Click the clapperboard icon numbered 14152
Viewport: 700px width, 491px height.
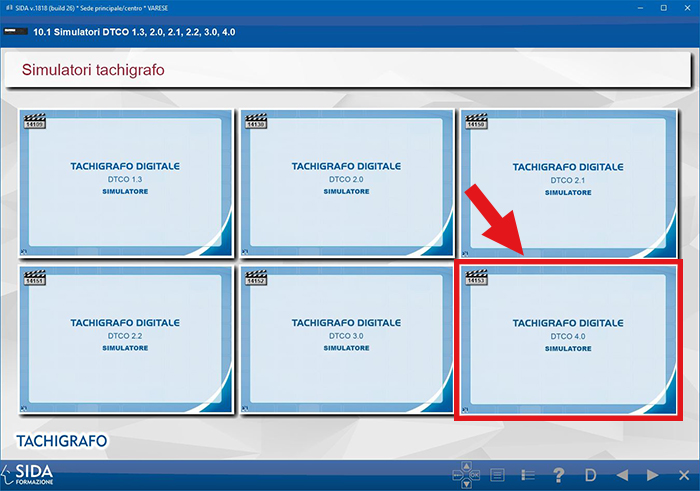(256, 280)
